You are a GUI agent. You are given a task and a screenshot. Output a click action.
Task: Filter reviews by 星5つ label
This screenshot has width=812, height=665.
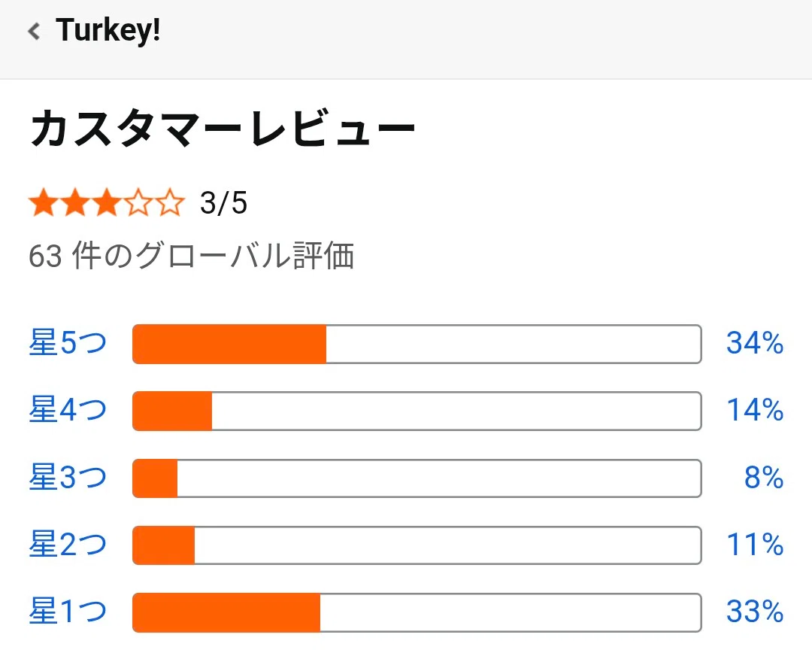click(68, 344)
